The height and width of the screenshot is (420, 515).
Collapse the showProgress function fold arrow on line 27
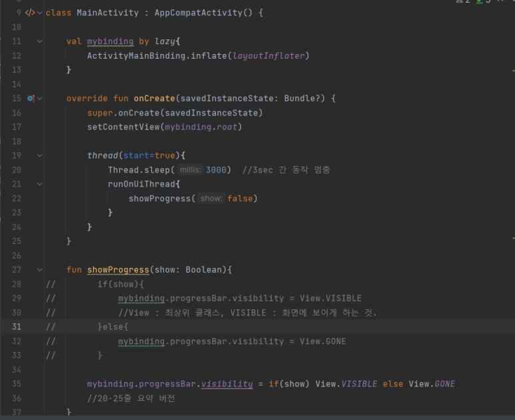[x=40, y=270]
